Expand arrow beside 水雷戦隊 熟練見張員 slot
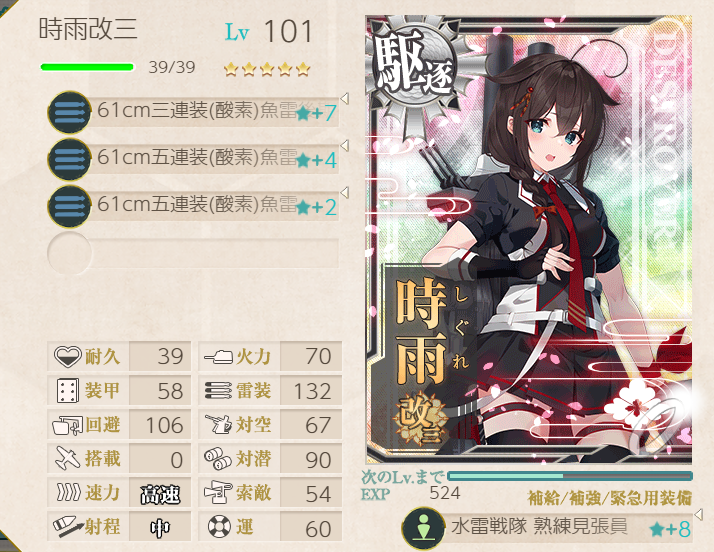This screenshot has height=552, width=714. (699, 515)
